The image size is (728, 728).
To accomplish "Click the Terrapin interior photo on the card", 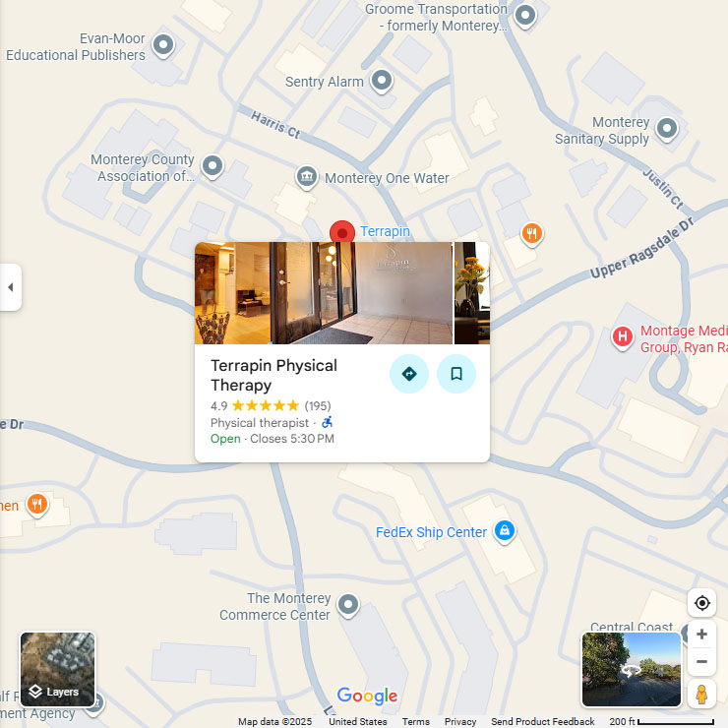I will click(323, 293).
